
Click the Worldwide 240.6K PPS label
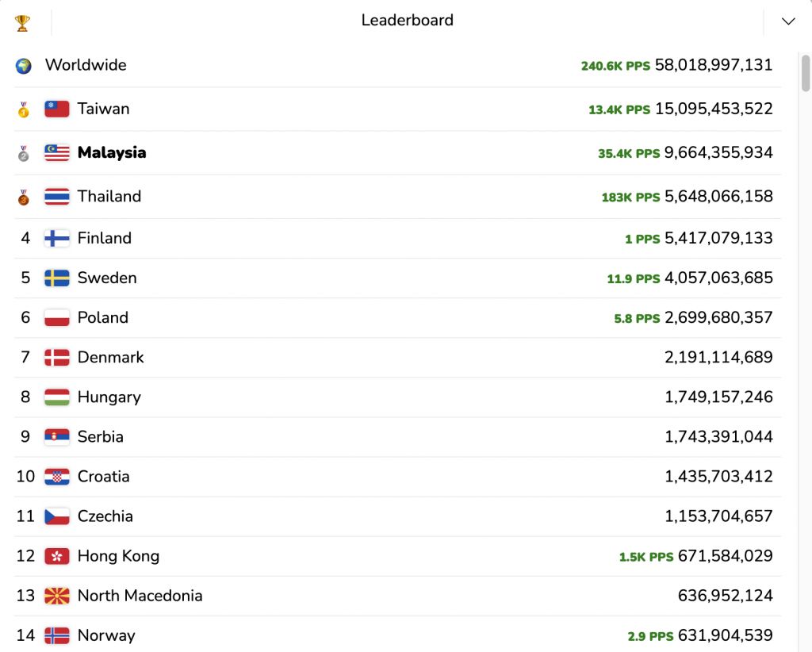[615, 66]
